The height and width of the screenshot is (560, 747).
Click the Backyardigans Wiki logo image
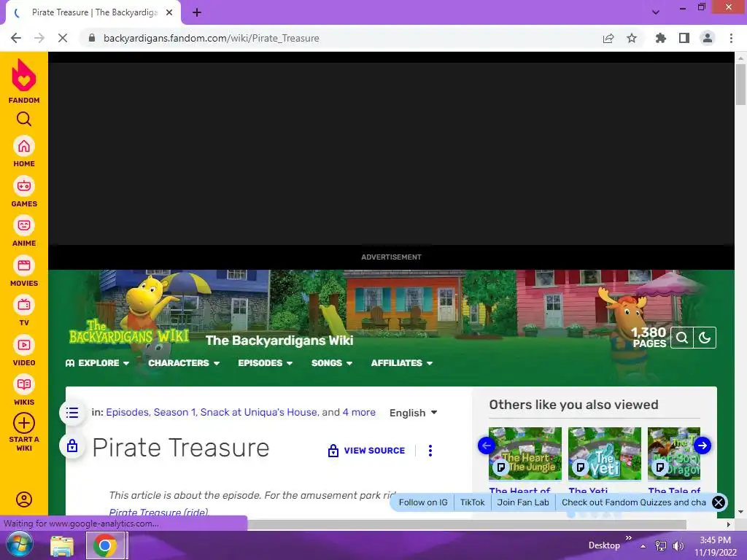129,332
